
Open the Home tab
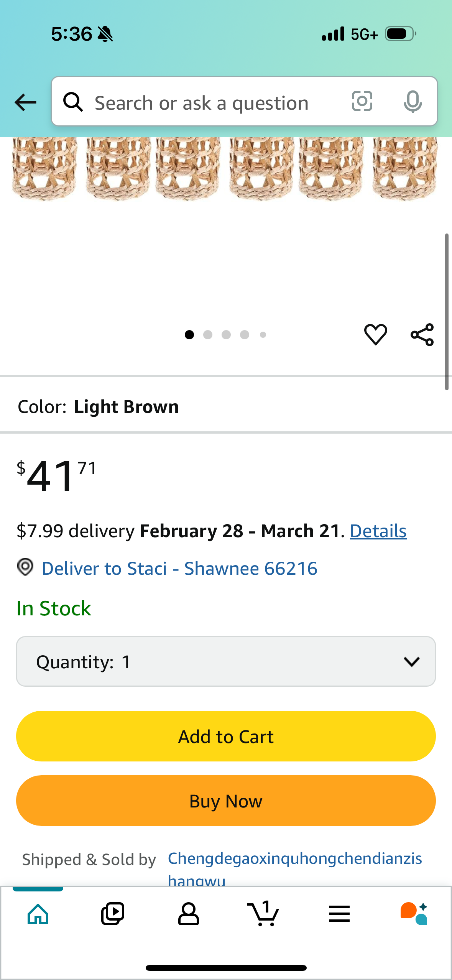point(38,914)
